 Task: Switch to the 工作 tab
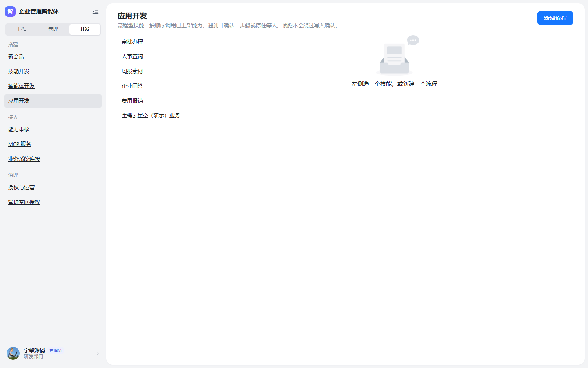click(21, 29)
